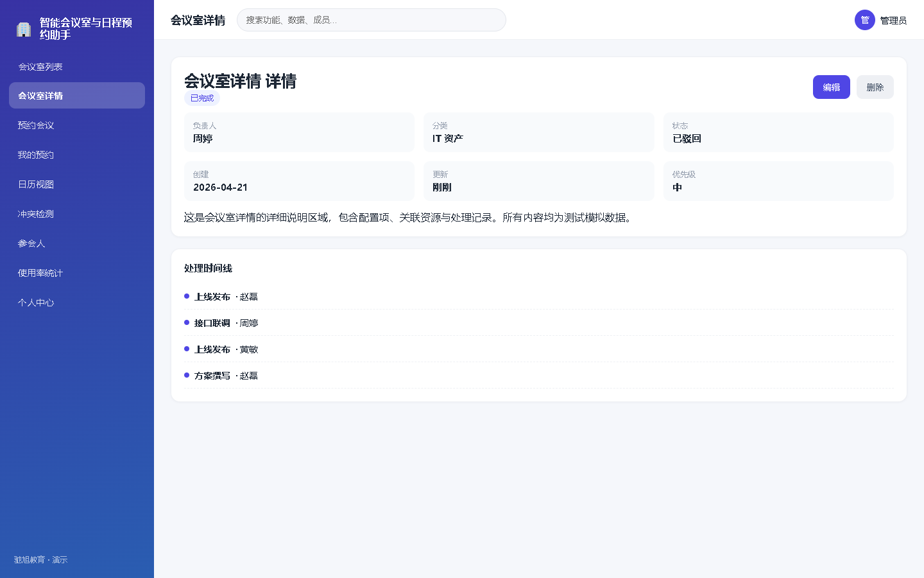Click the 驰旭教育 · 演示 footer text
Screen dimensions: 924x578
[40, 560]
